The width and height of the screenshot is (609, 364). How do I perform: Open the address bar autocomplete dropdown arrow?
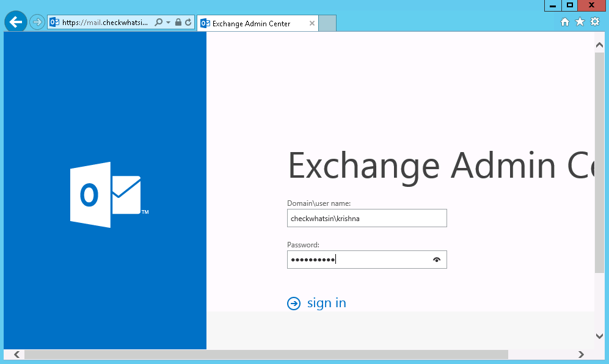(x=168, y=22)
